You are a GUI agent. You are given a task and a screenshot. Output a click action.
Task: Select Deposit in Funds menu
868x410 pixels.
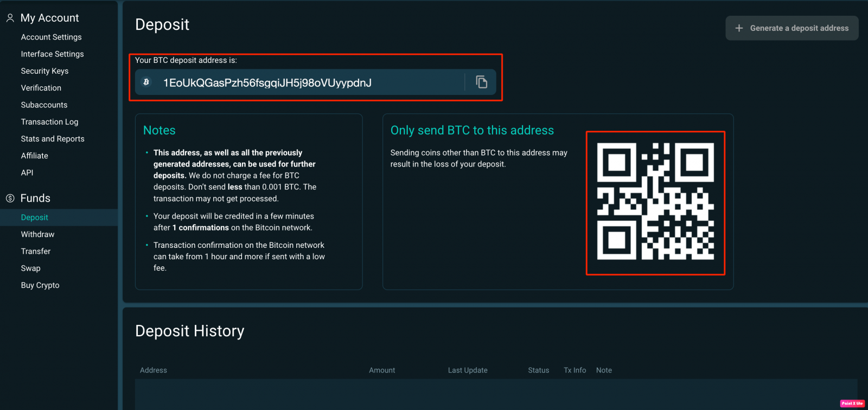coord(59,217)
